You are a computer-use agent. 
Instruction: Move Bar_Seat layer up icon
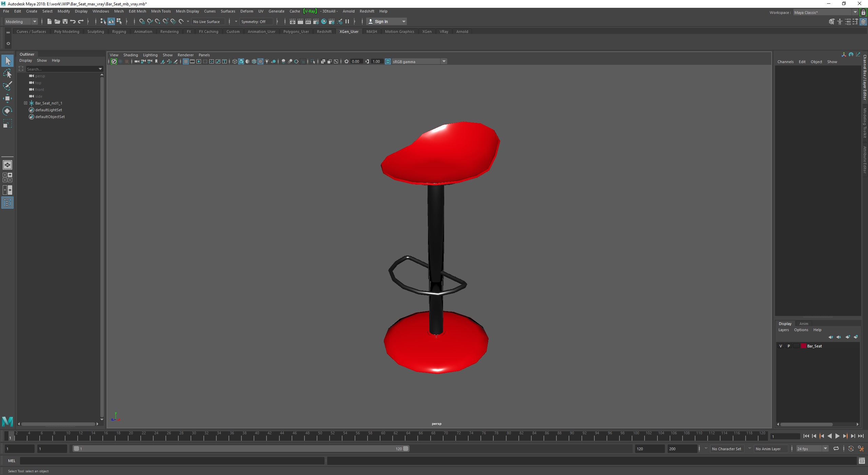pos(831,337)
